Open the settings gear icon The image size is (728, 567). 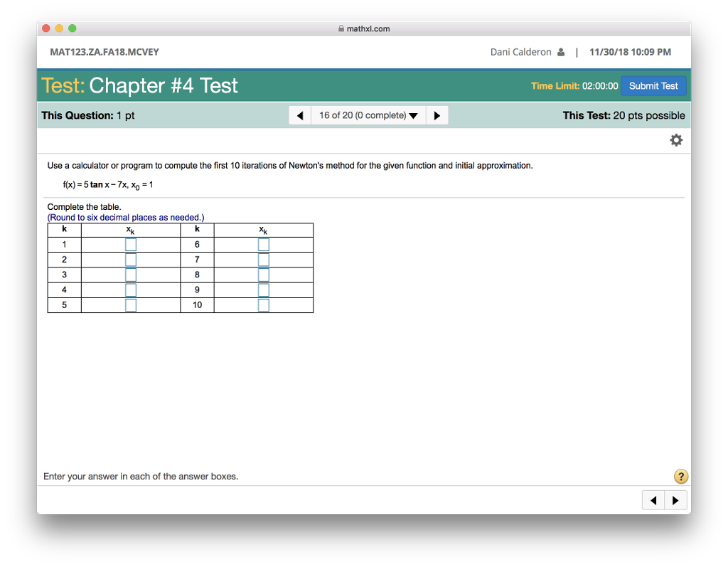pyautogui.click(x=675, y=139)
